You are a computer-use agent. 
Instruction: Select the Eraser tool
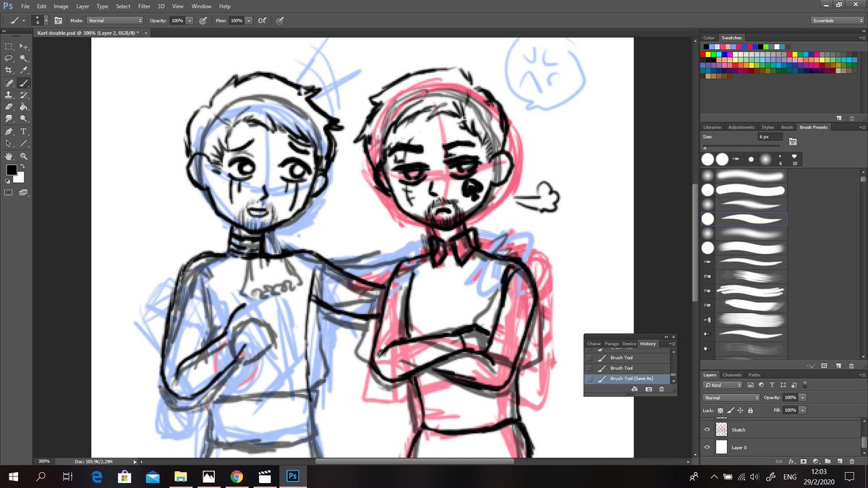click(x=9, y=107)
